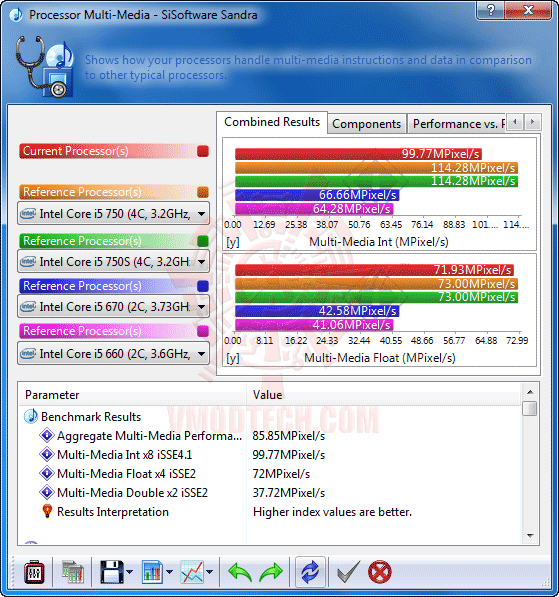Click the title bar application icon
The image size is (559, 597).
[16, 15]
